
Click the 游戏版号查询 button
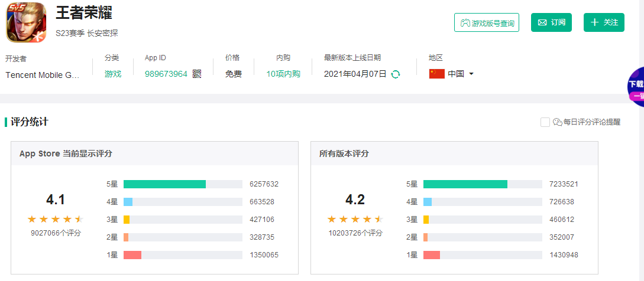tap(487, 22)
